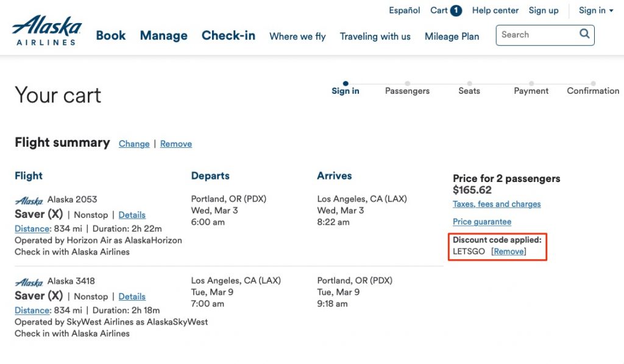The image size is (624, 364).
Task: Open the Book menu
Action: point(111,35)
